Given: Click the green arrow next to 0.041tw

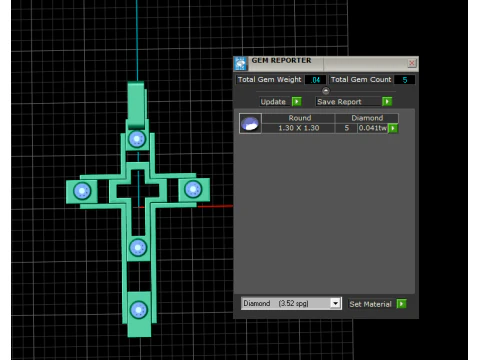Looking at the screenshot, I should (393, 128).
